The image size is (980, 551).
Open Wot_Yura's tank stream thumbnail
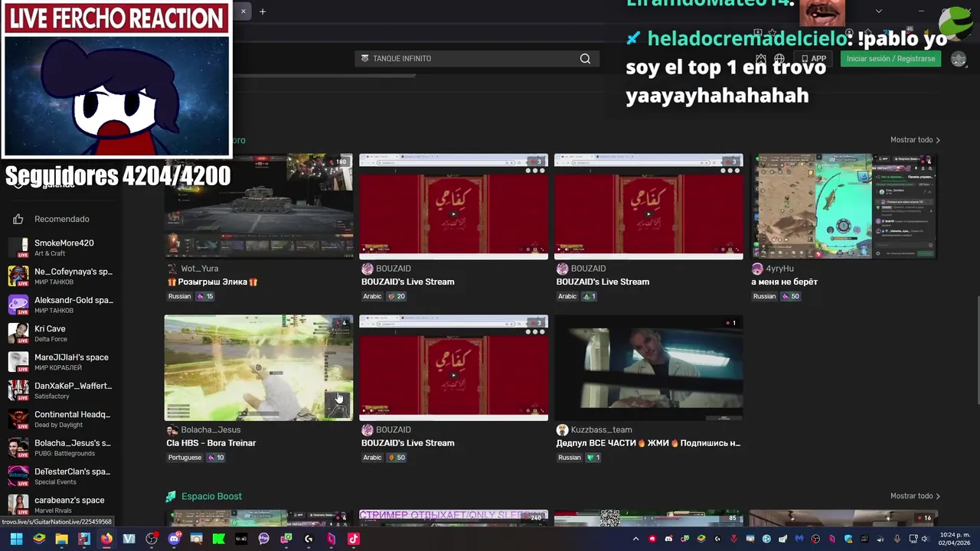click(259, 207)
